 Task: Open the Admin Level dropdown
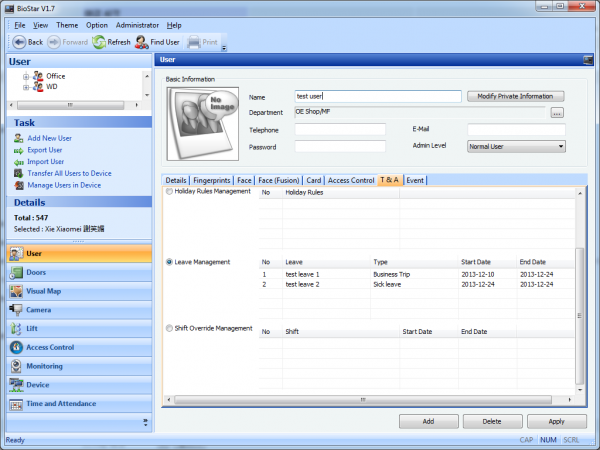click(516, 146)
